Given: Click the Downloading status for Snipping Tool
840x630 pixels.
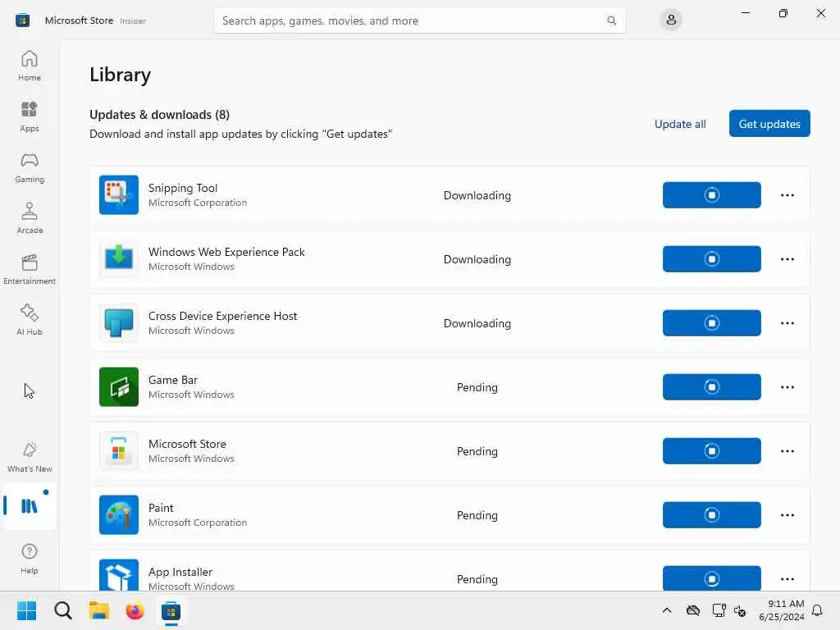Looking at the screenshot, I should pyautogui.click(x=477, y=195).
